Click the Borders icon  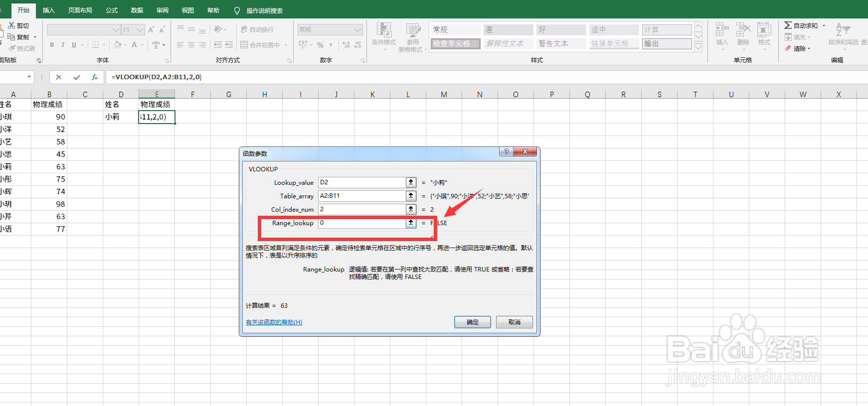pos(95,45)
